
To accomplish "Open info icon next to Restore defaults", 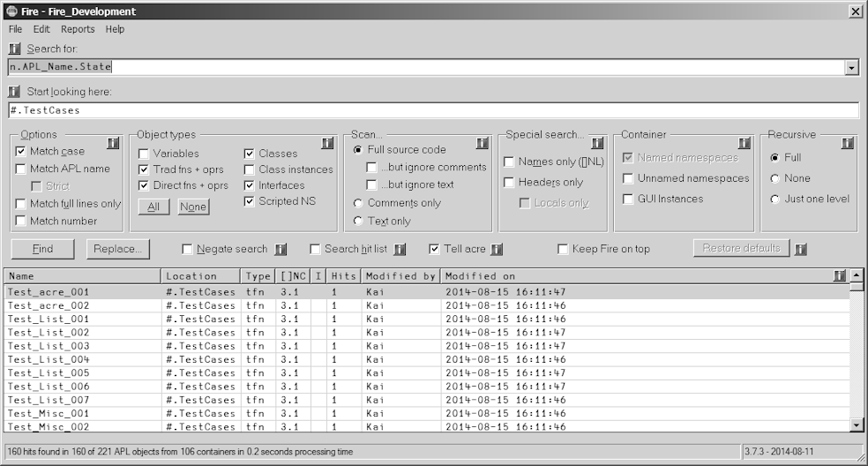I will [x=800, y=250].
